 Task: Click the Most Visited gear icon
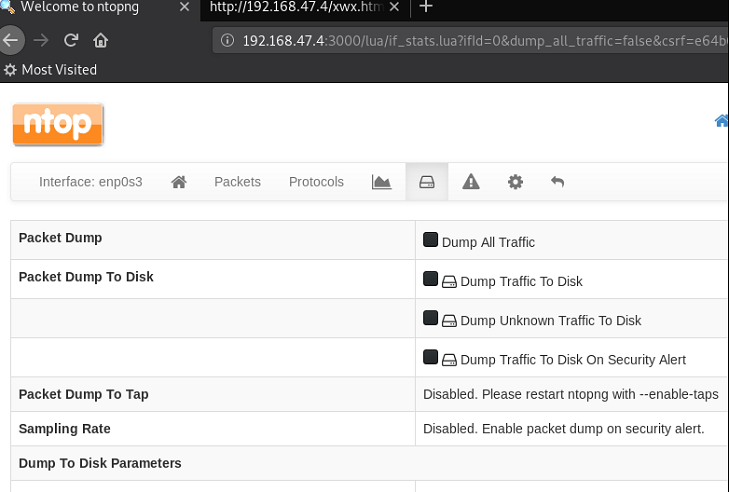coord(10,70)
